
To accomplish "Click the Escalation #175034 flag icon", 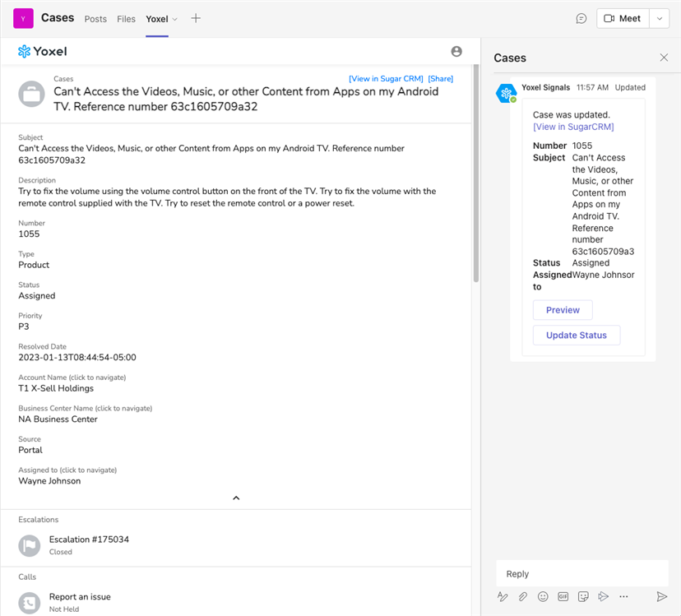I will (x=30, y=544).
